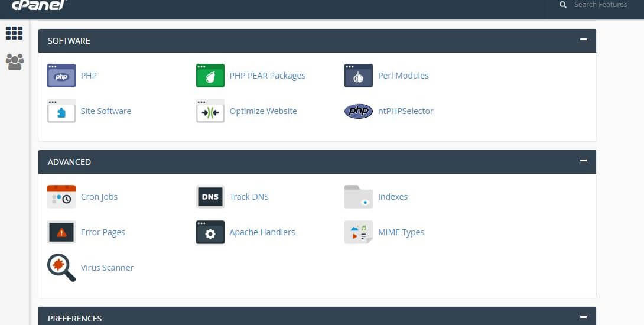Open the PHP PEAR Packages link
The image size is (644, 325).
(x=268, y=76)
